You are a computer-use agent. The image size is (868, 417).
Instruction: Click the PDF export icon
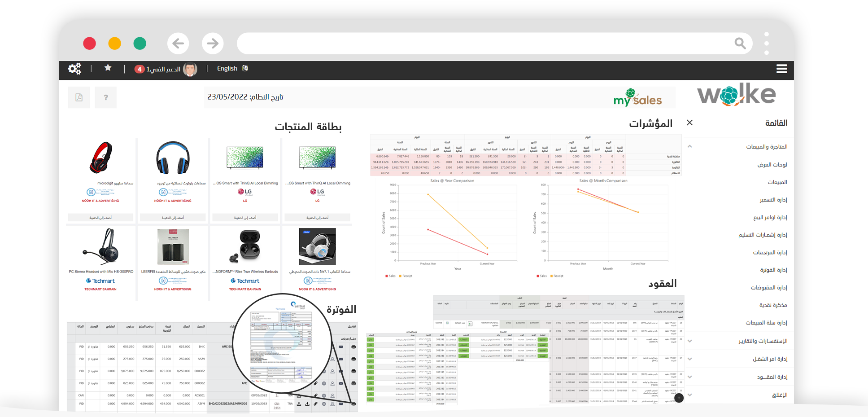(x=79, y=97)
